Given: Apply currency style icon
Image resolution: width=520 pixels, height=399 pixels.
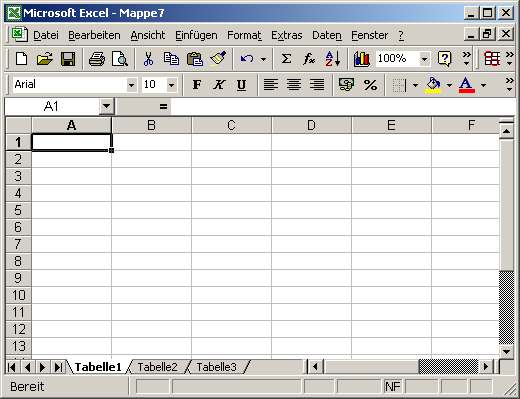Looking at the screenshot, I should tap(347, 85).
